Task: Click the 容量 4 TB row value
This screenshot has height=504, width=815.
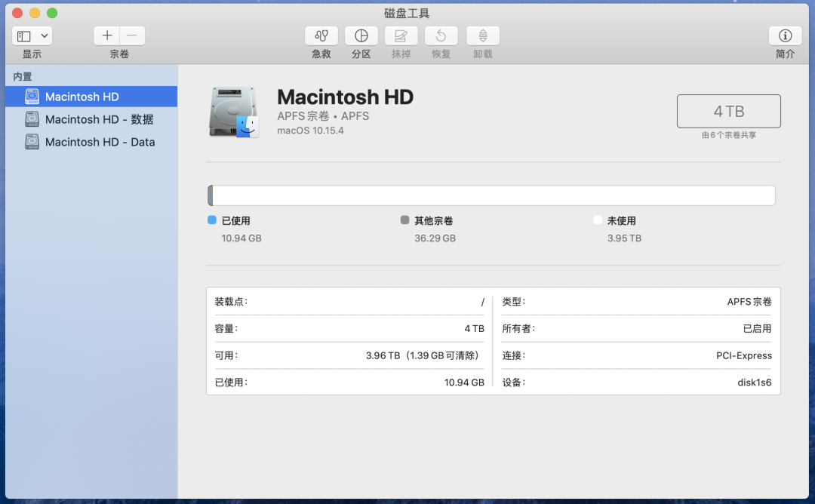Action: pos(474,328)
